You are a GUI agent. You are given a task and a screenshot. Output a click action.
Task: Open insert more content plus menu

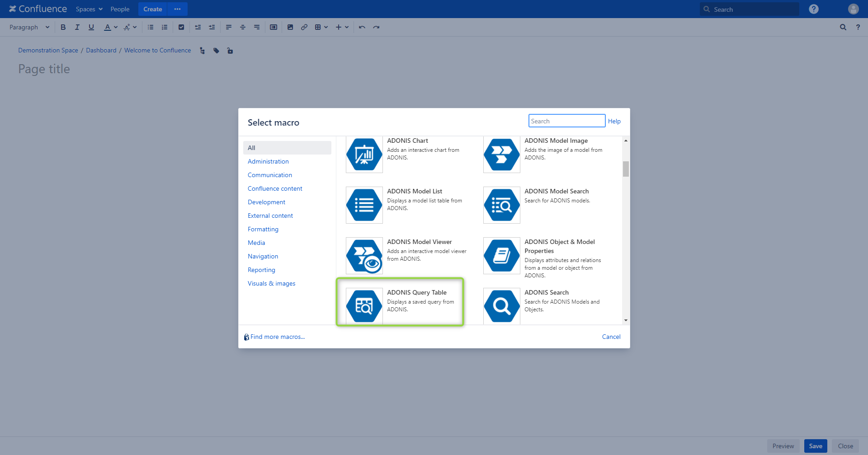click(342, 27)
